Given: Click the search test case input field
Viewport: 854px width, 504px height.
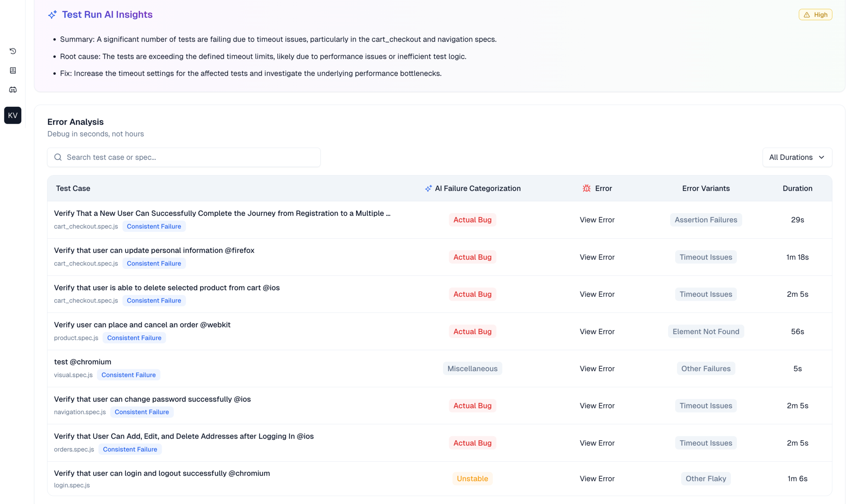Looking at the screenshot, I should tap(183, 157).
